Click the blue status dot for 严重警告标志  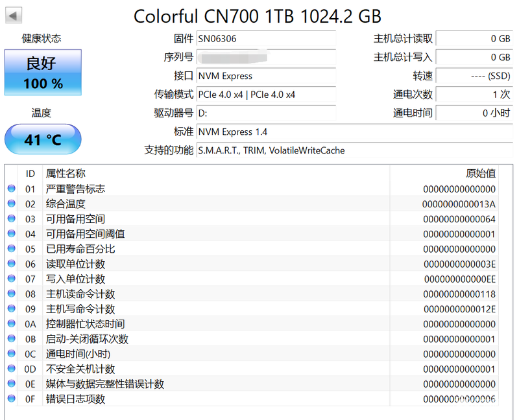tap(11, 189)
